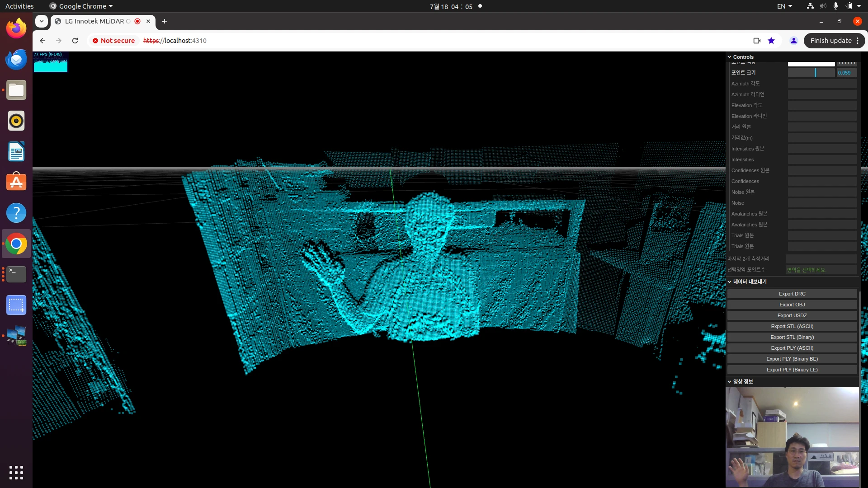Open the remote desktop viewer dock icon
Screen dimensions: 868x488
point(16,336)
